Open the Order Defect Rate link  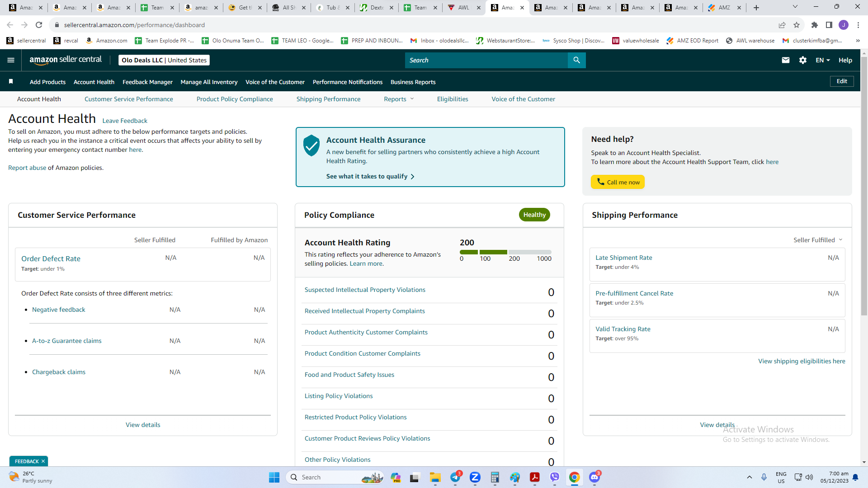pyautogui.click(x=51, y=258)
